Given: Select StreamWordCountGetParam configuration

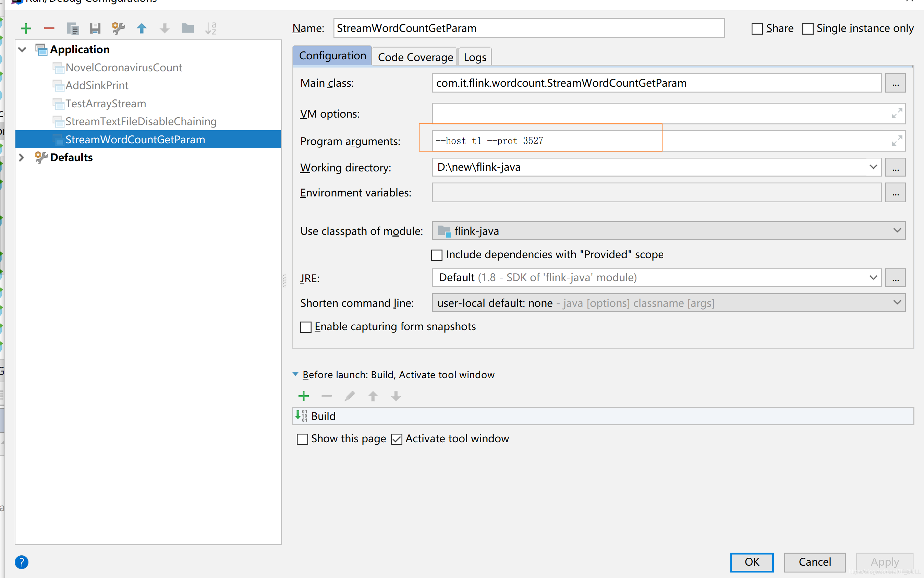Looking at the screenshot, I should [x=148, y=140].
